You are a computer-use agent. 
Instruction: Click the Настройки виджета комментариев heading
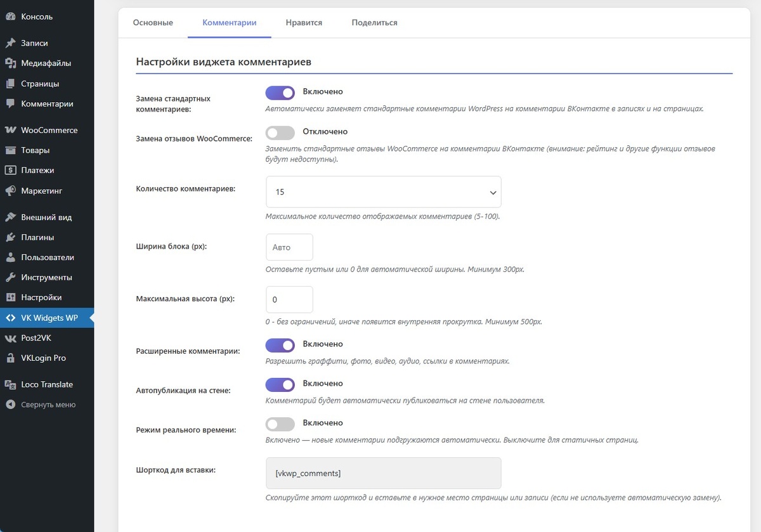click(x=223, y=62)
